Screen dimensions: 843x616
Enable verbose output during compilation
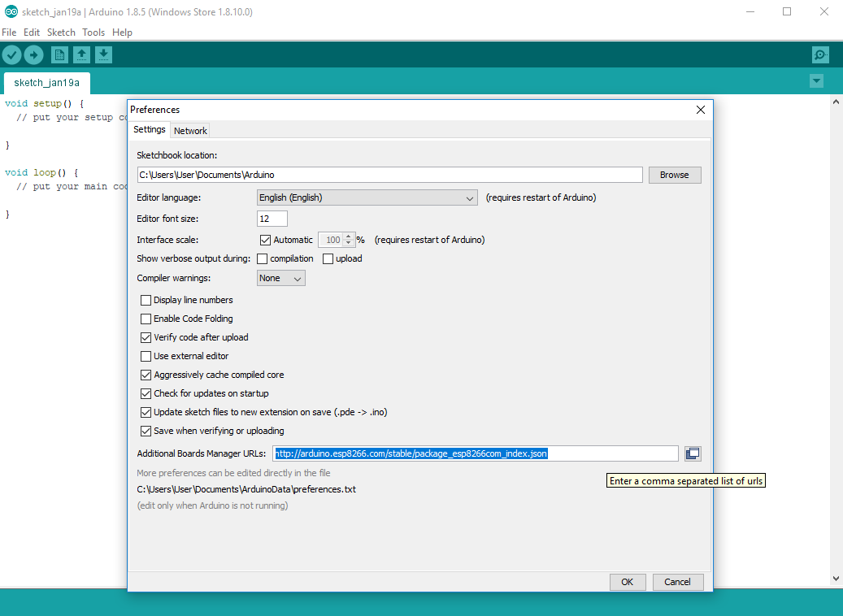(263, 258)
